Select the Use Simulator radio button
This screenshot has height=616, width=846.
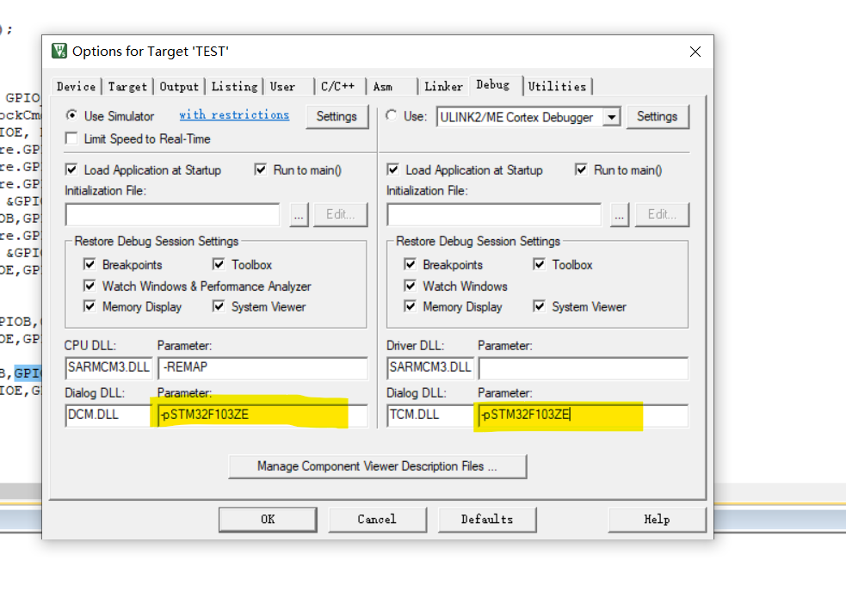71,115
